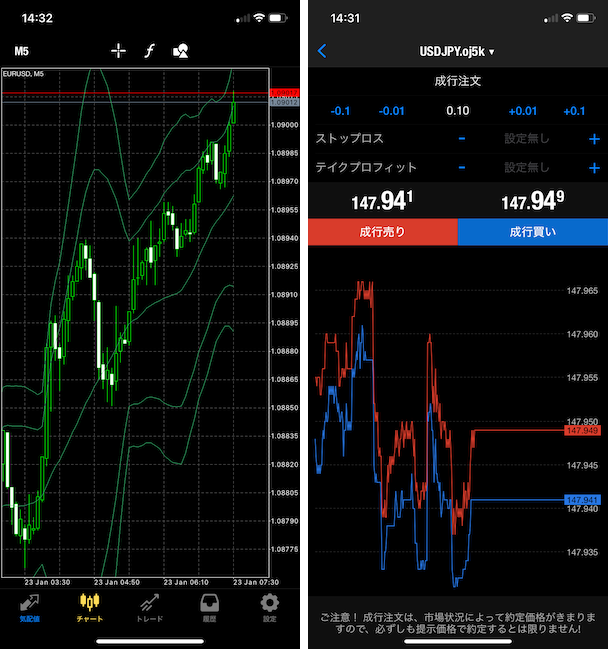Viewport: 608px width, 649px height.
Task: Tap the テイクプロフィット 設定無し value field
Action: (527, 168)
